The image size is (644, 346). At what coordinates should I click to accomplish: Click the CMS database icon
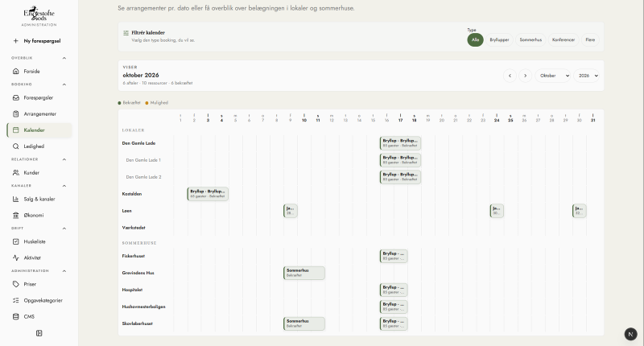15,316
